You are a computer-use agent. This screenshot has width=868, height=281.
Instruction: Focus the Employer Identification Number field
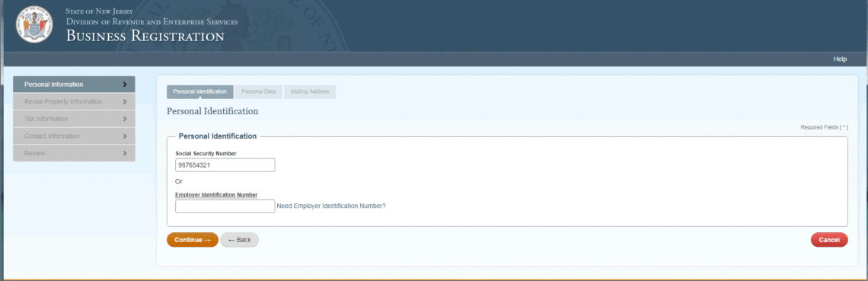(225, 206)
